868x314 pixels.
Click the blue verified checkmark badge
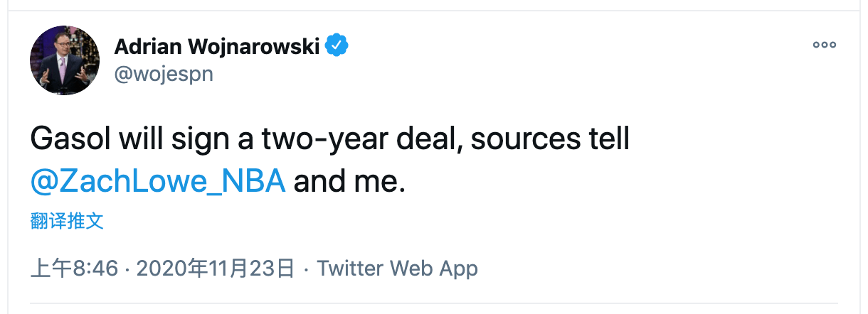click(x=337, y=45)
